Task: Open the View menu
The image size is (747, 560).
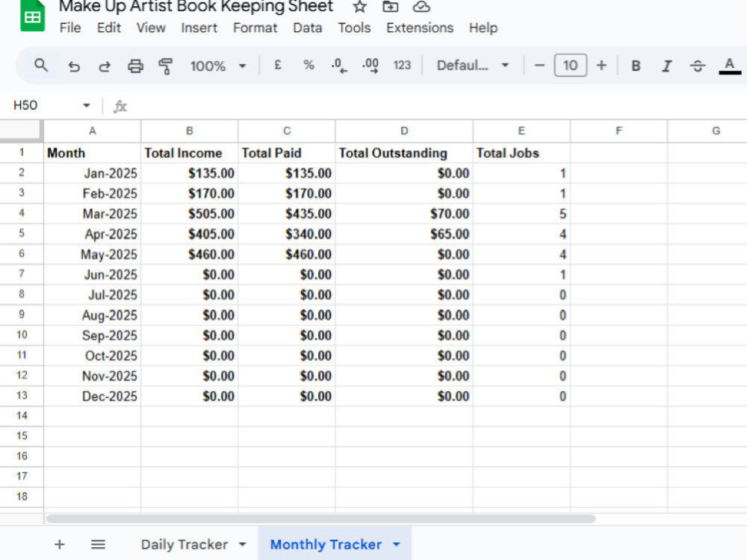Action: tap(151, 28)
